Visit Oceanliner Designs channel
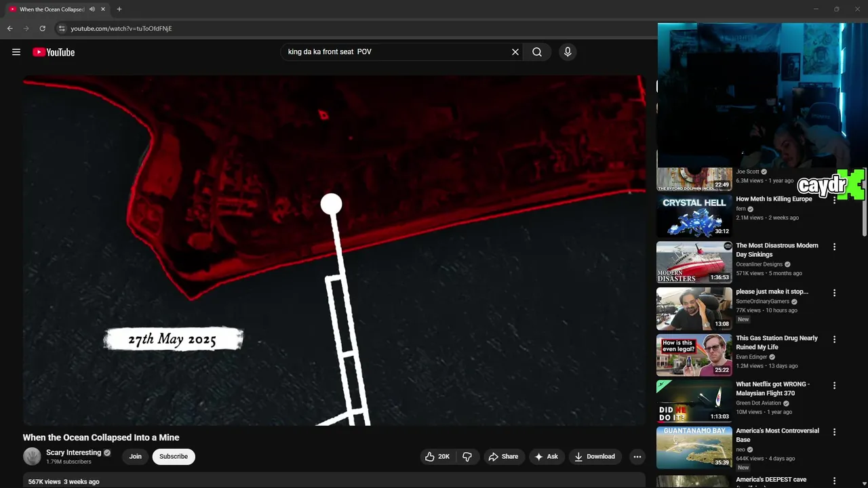Image resolution: width=868 pixels, height=488 pixels. tap(759, 264)
